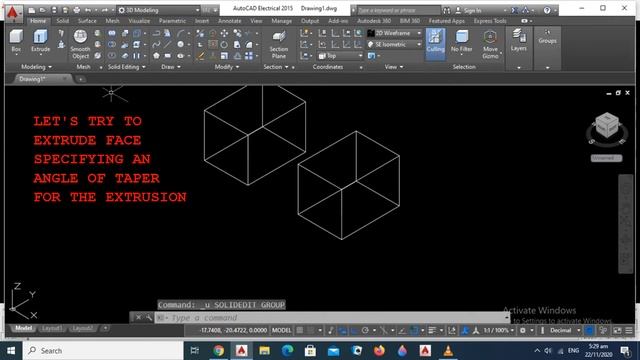This screenshot has height=360, width=640.
Task: Click the Redo arrow in quick access toolbar
Action: (104, 10)
